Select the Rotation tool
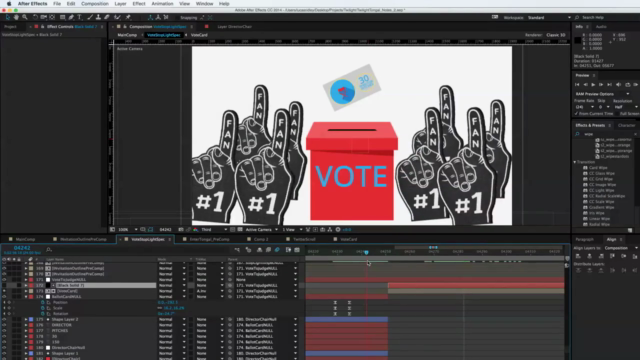 [35, 17]
